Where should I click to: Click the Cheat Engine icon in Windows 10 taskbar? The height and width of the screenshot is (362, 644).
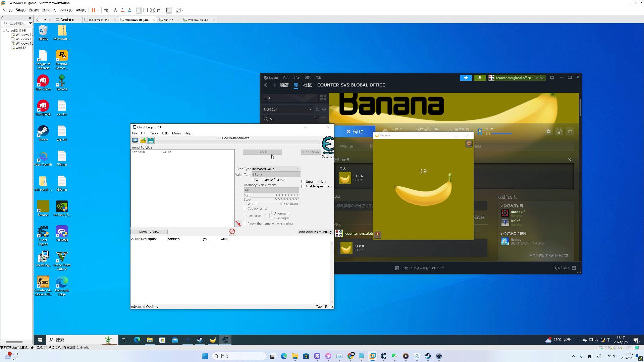pyautogui.click(x=225, y=340)
